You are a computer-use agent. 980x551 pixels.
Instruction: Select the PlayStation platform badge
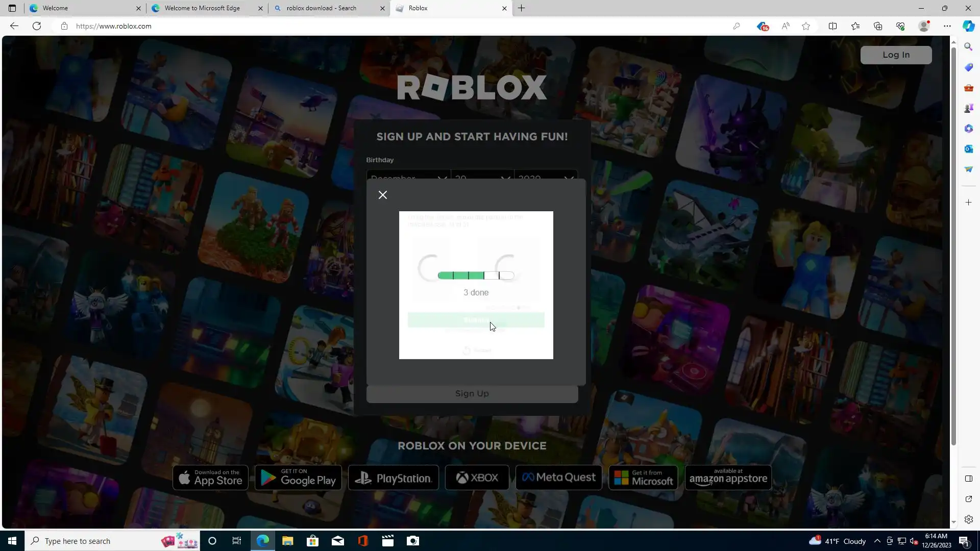(x=393, y=478)
